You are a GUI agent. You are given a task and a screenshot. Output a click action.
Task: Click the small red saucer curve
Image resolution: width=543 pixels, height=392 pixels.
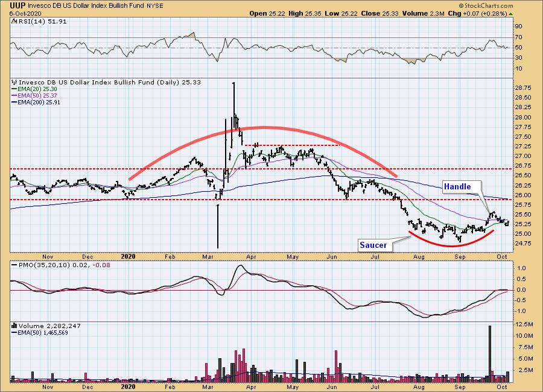click(453, 244)
